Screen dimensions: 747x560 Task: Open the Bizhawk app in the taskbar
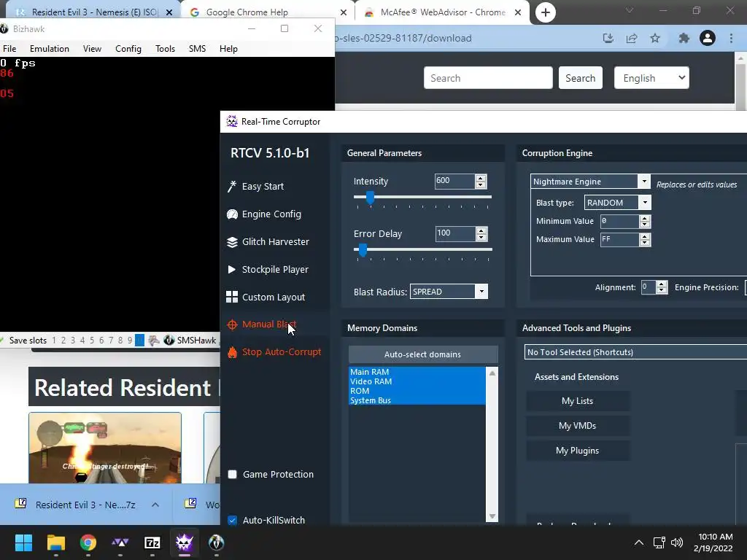pyautogui.click(x=216, y=542)
